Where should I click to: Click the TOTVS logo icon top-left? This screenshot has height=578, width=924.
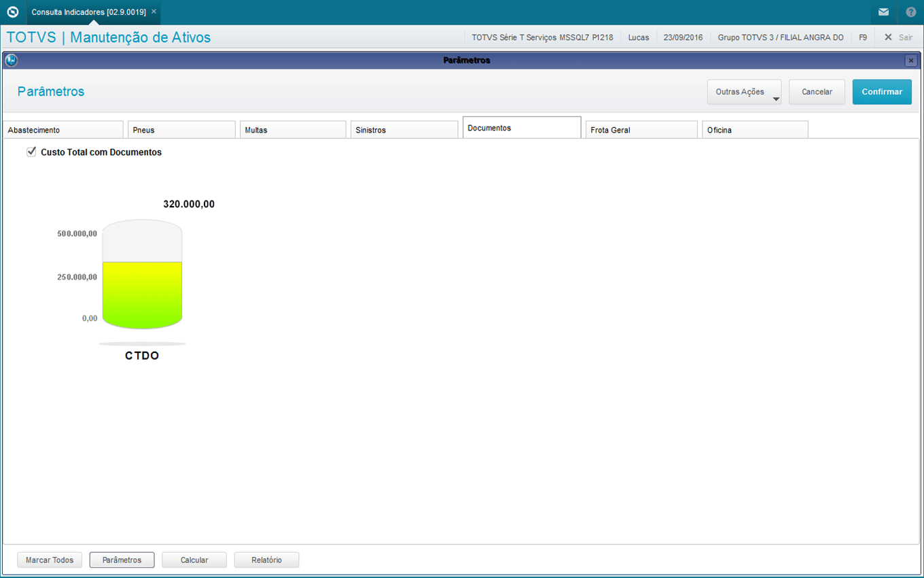pos(12,12)
